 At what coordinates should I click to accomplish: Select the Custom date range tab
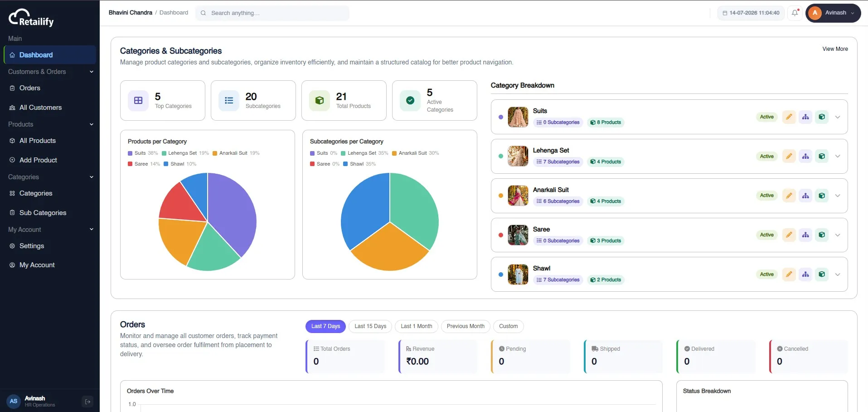click(x=508, y=326)
